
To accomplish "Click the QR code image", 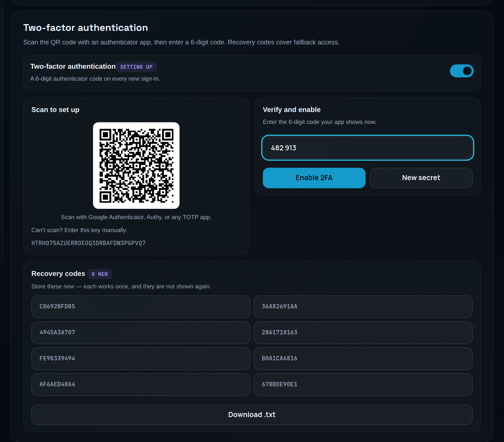I will 136,166.
